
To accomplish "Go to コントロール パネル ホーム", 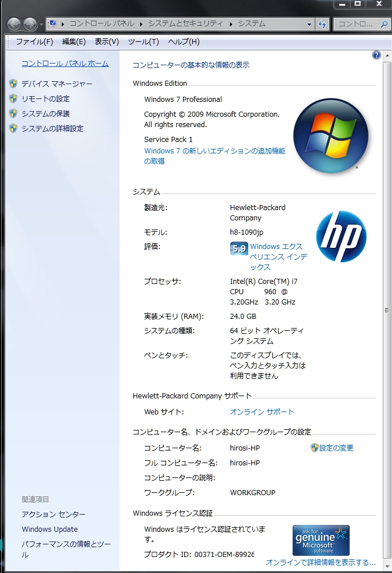I will [x=65, y=64].
